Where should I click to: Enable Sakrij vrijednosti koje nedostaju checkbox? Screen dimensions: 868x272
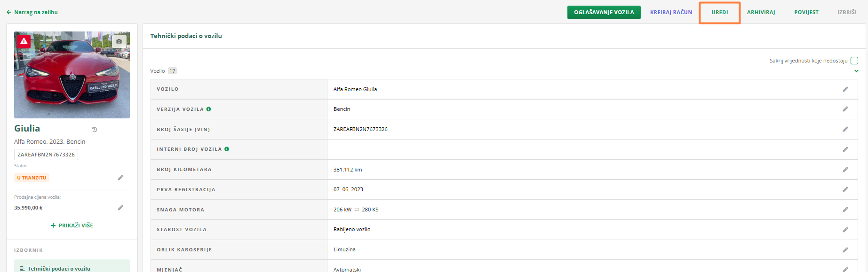(854, 61)
